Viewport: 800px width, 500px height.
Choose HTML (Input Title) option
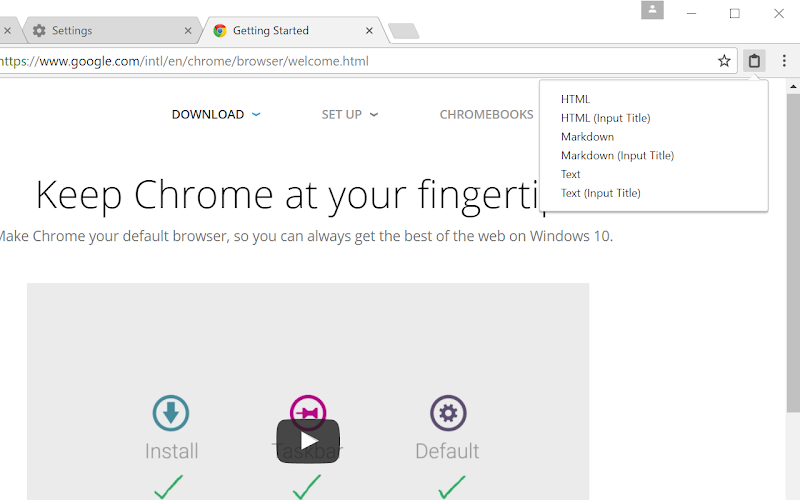(x=606, y=118)
